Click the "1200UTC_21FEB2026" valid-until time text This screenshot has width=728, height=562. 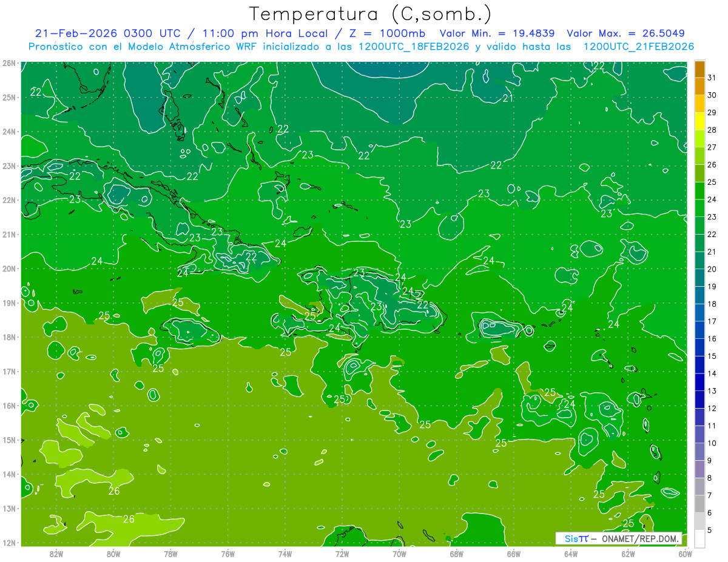(x=638, y=47)
